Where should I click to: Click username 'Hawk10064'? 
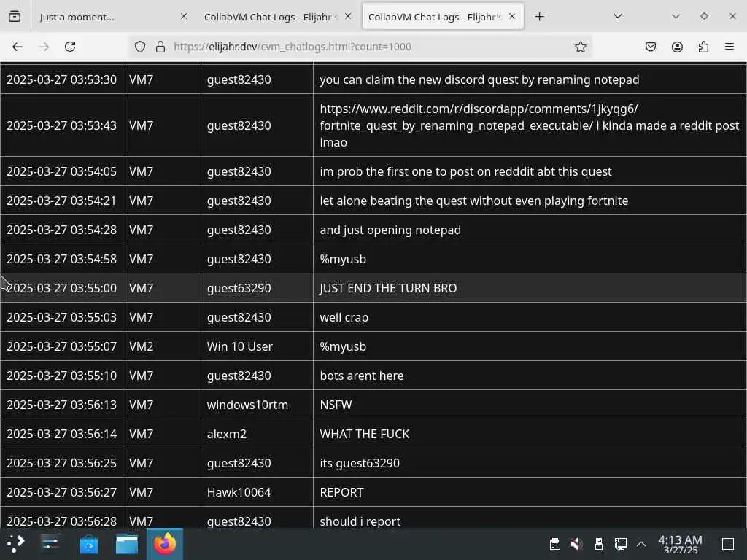239,492
